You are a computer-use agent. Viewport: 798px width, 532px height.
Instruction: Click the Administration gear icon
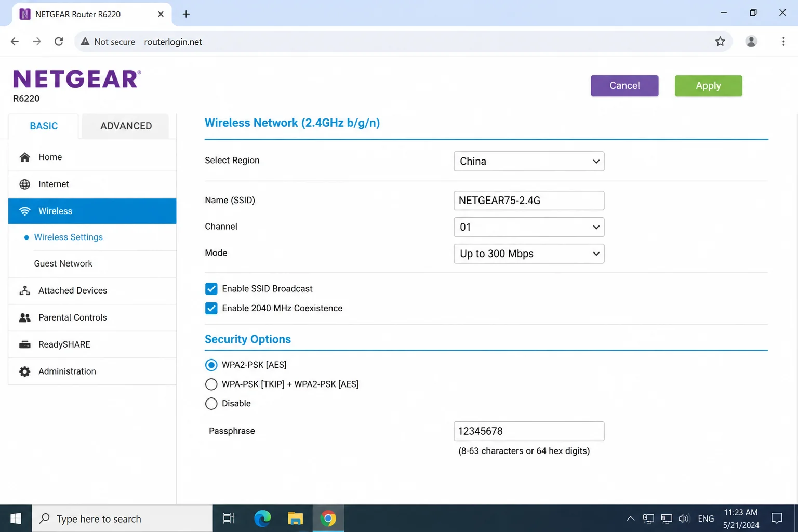(x=24, y=371)
